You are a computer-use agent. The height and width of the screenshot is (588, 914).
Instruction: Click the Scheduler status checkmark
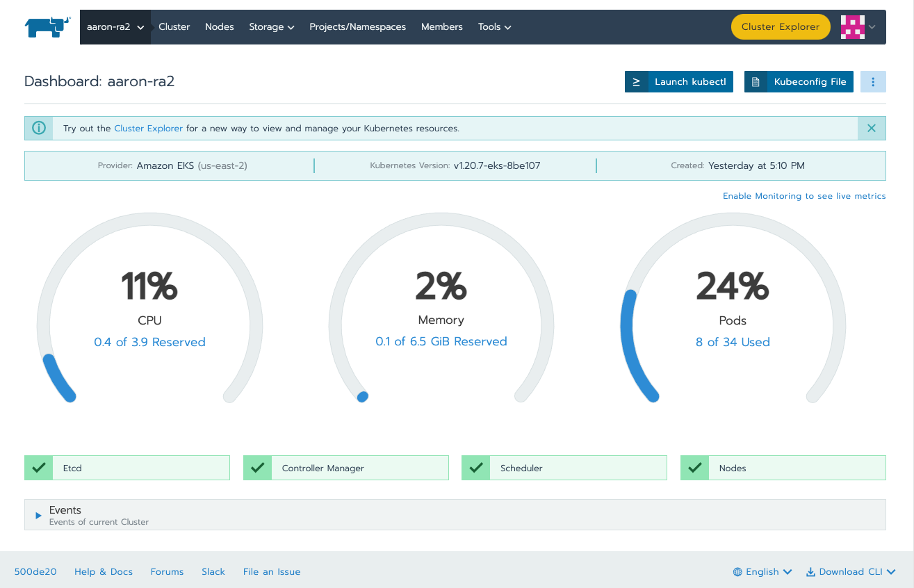(475, 468)
